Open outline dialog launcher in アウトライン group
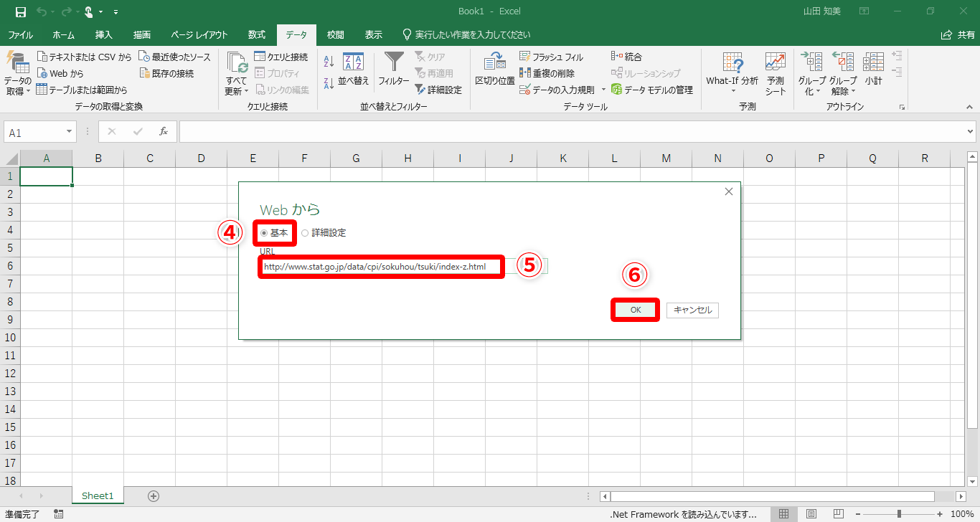The image size is (980, 522). [x=902, y=108]
